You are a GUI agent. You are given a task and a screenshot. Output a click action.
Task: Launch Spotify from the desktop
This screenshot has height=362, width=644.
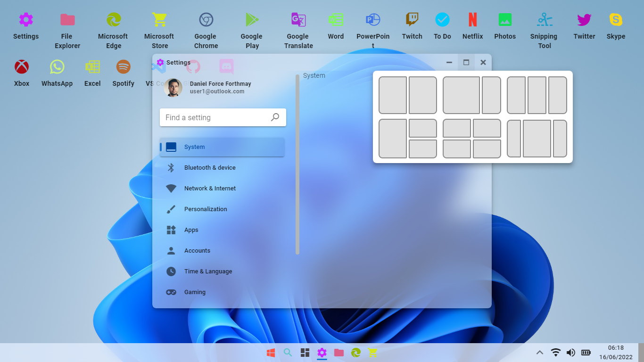click(124, 74)
